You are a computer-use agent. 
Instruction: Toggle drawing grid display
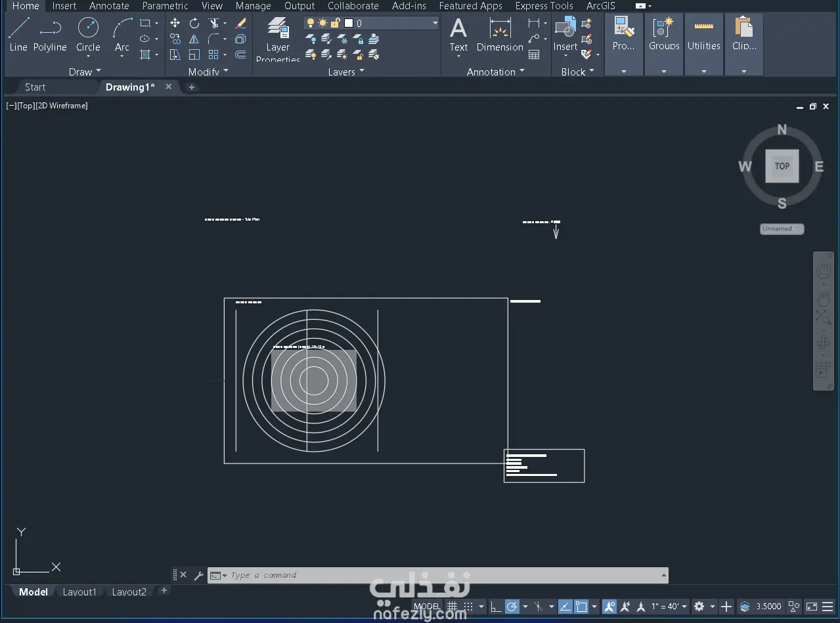click(452, 607)
